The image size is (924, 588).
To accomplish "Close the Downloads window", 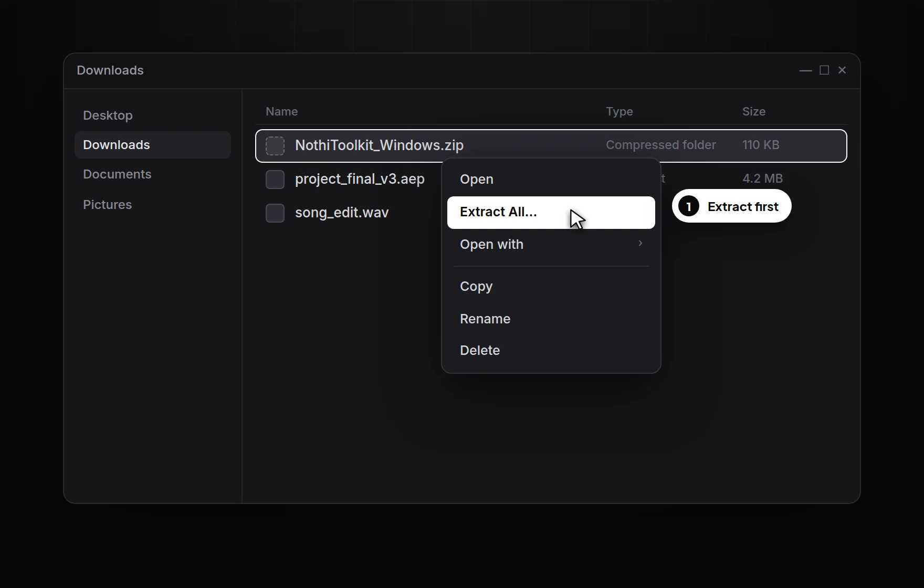I will point(842,70).
